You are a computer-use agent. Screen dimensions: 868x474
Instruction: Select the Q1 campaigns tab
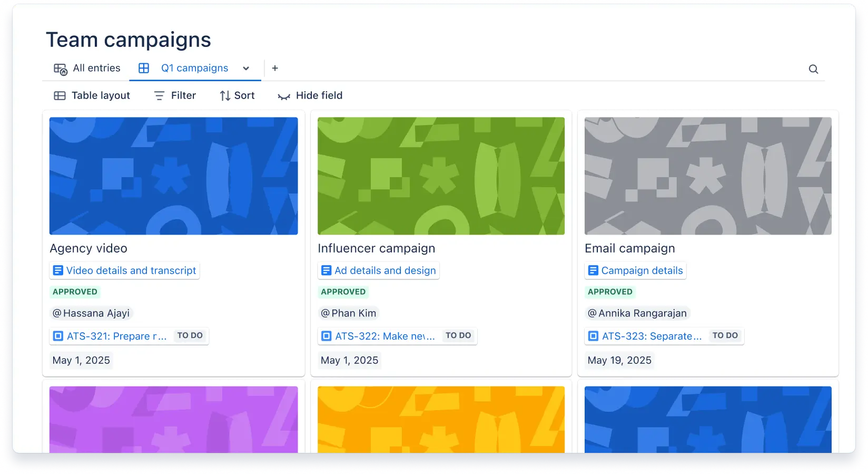click(195, 69)
